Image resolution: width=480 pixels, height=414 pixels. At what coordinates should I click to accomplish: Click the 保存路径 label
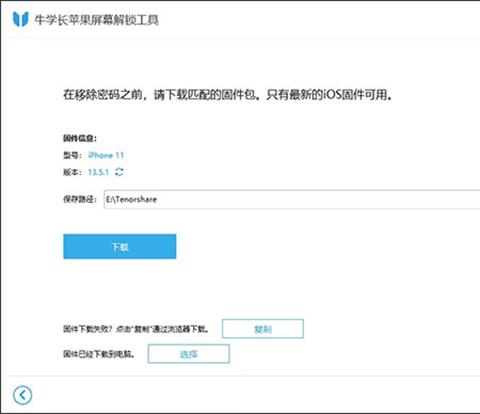80,199
